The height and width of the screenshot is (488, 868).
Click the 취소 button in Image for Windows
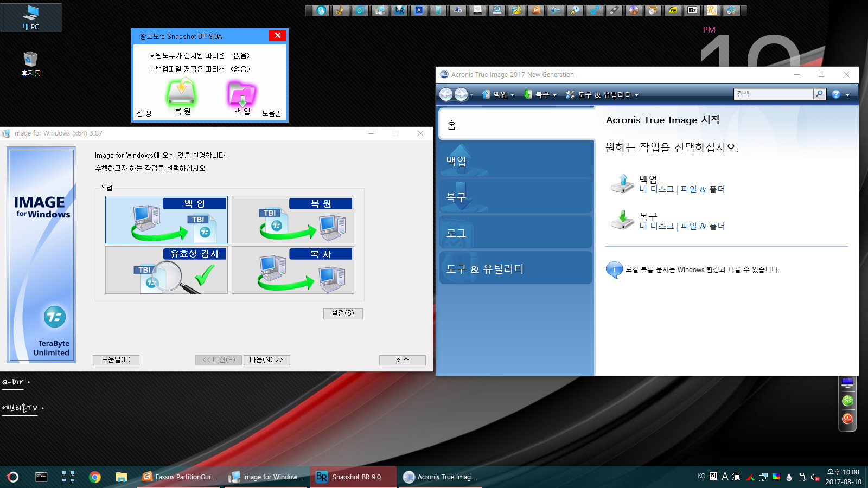(403, 360)
